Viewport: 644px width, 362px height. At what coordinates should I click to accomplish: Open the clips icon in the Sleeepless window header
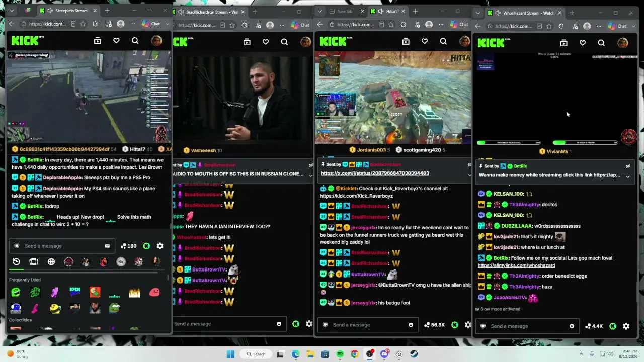(x=98, y=41)
